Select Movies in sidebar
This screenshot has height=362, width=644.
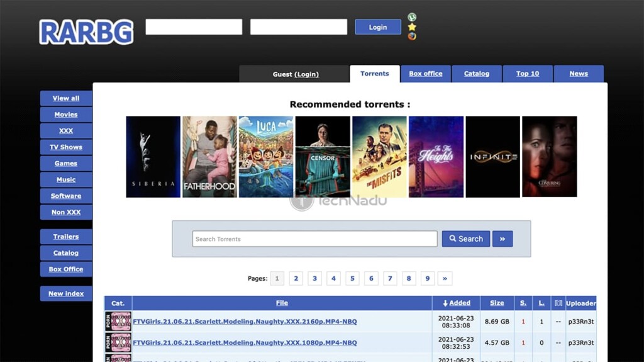tap(66, 115)
